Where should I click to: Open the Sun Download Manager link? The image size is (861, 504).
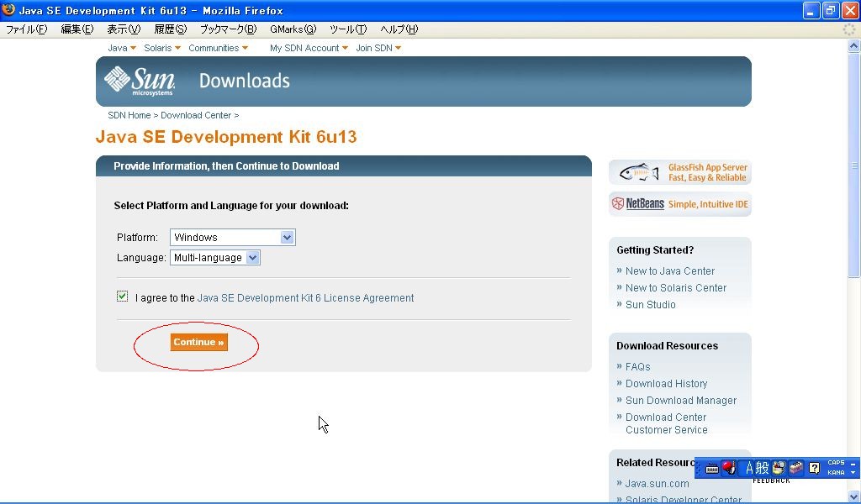(681, 401)
